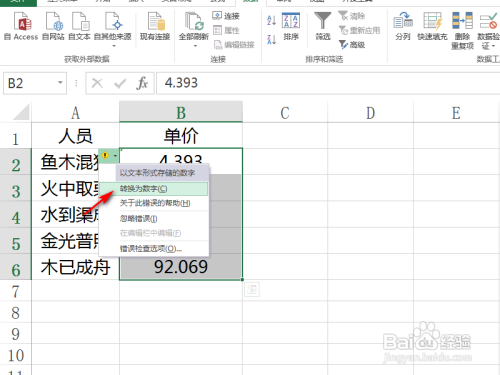Choose Help on this error (关于此错误的帮助)
The image size is (500, 375).
pyautogui.click(x=154, y=203)
